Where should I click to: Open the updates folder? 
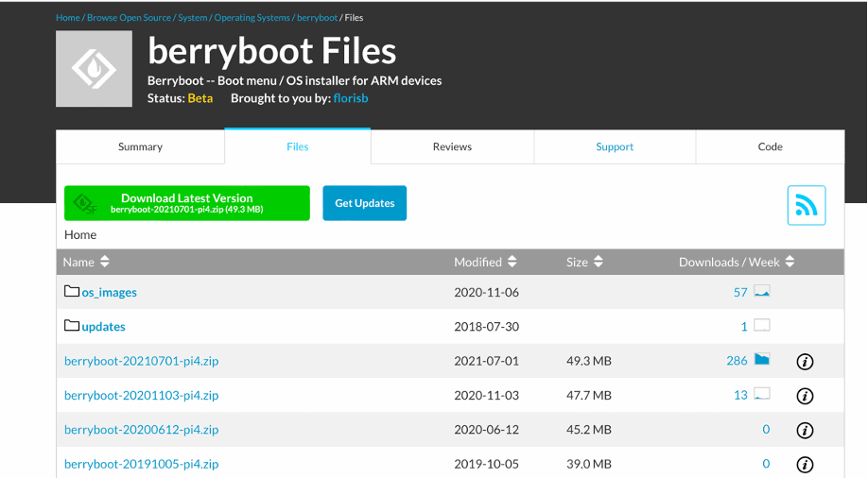[102, 326]
